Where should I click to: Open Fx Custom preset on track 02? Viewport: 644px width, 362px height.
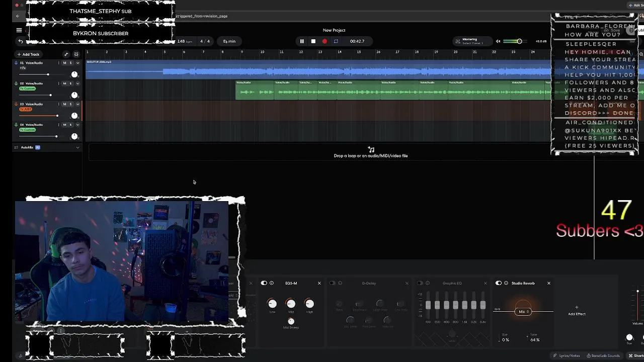pyautogui.click(x=28, y=88)
